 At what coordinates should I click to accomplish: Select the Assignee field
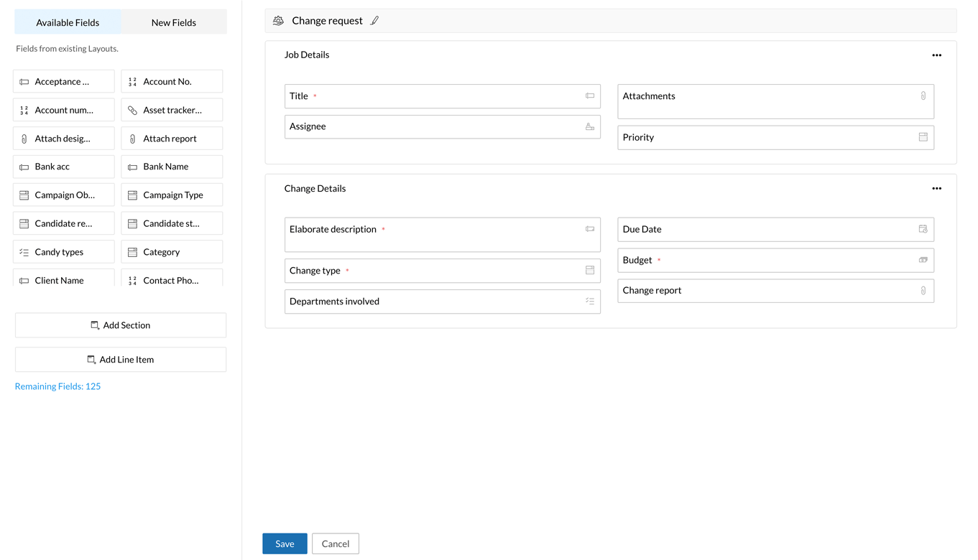443,126
